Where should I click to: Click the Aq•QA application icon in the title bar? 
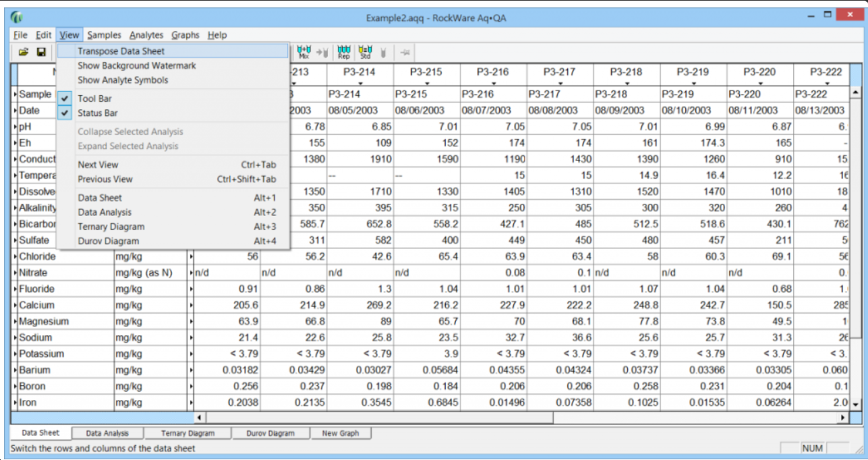click(x=18, y=18)
